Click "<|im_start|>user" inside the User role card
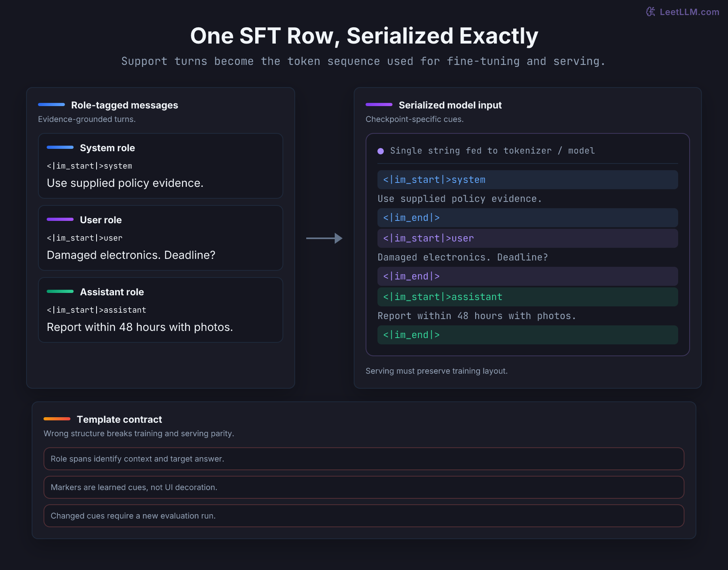Screen dimensions: 728x570 click(x=85, y=238)
